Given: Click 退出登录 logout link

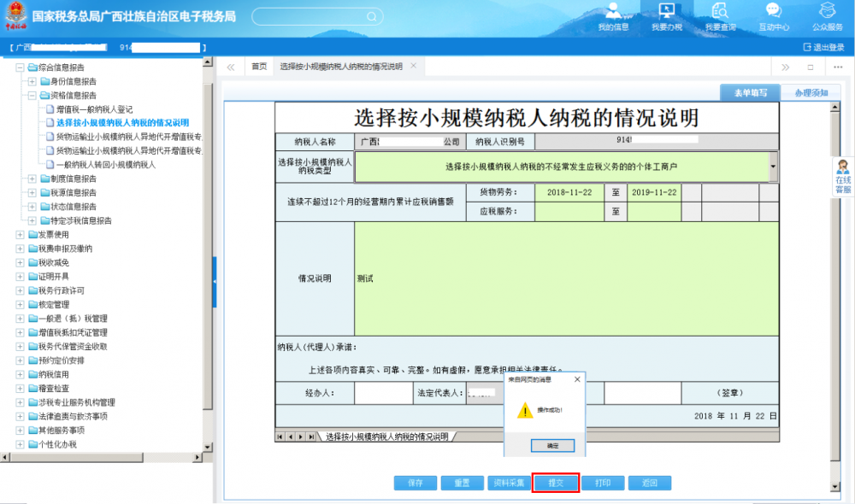Looking at the screenshot, I should tap(824, 47).
